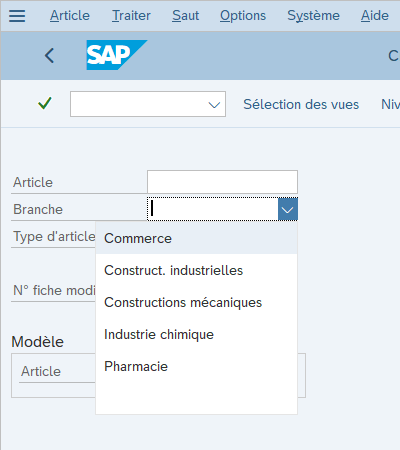The height and width of the screenshot is (450, 400).
Task: Click the green checkmark confirm icon
Action: [45, 103]
